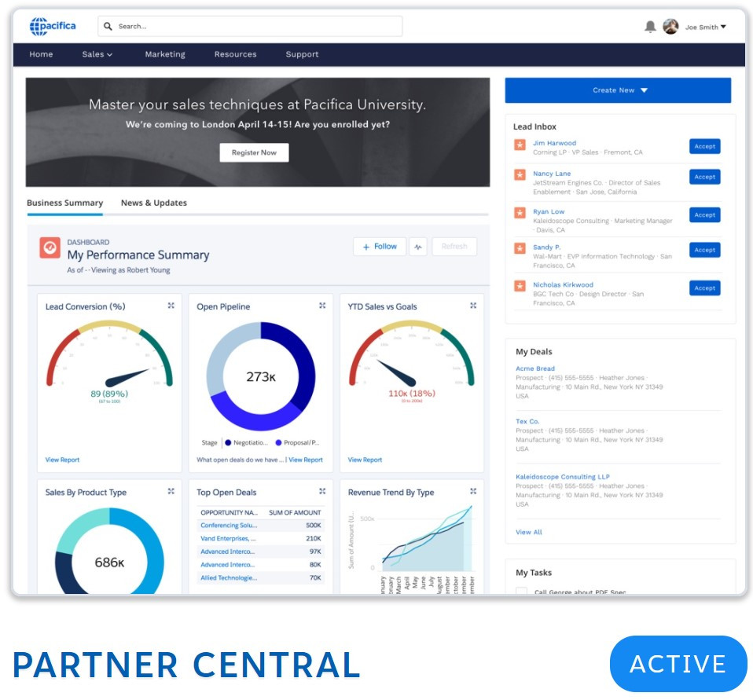
Task: Click in the Search input field
Action: [252, 26]
